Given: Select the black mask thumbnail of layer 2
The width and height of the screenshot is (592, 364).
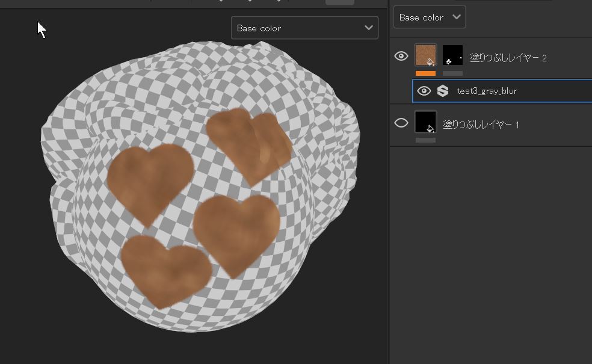Looking at the screenshot, I should pos(452,55).
